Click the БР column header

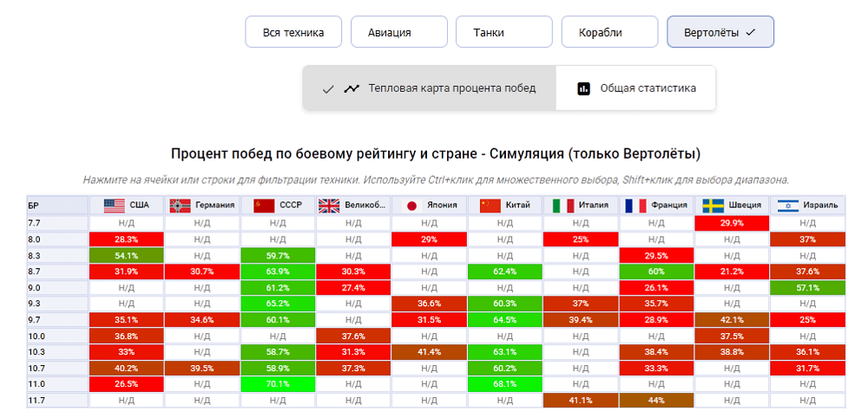point(57,206)
